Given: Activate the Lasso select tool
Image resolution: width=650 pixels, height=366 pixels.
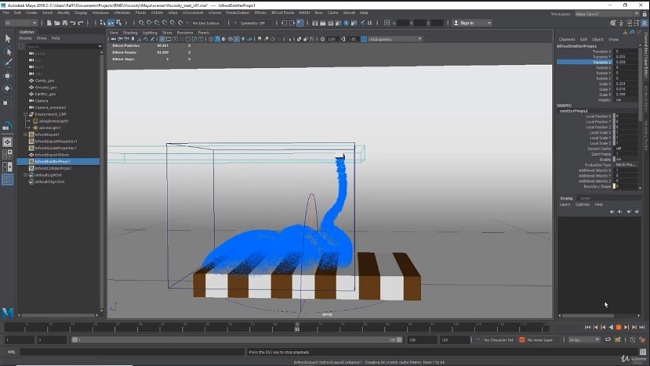Looking at the screenshot, I should tap(7, 51).
